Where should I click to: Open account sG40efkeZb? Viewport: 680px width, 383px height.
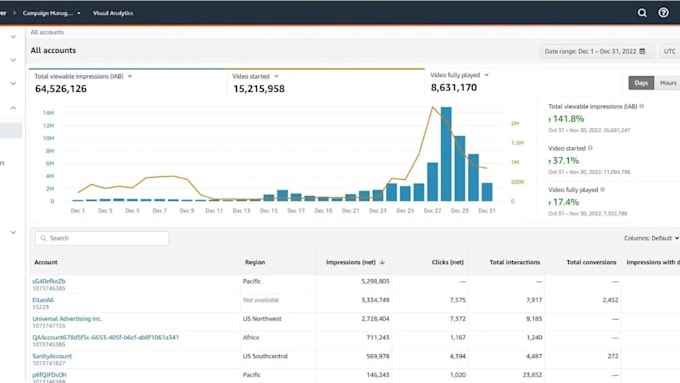point(49,281)
